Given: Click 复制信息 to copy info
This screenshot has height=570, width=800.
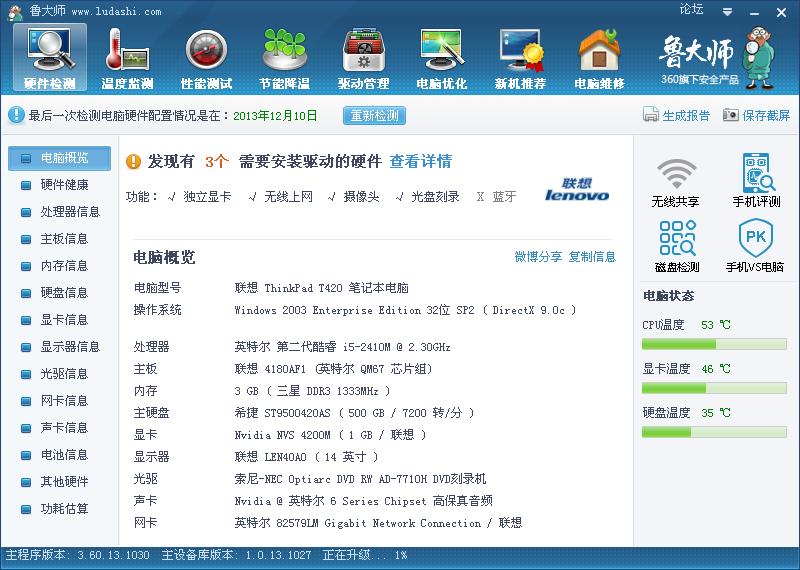Looking at the screenshot, I should [x=592, y=256].
